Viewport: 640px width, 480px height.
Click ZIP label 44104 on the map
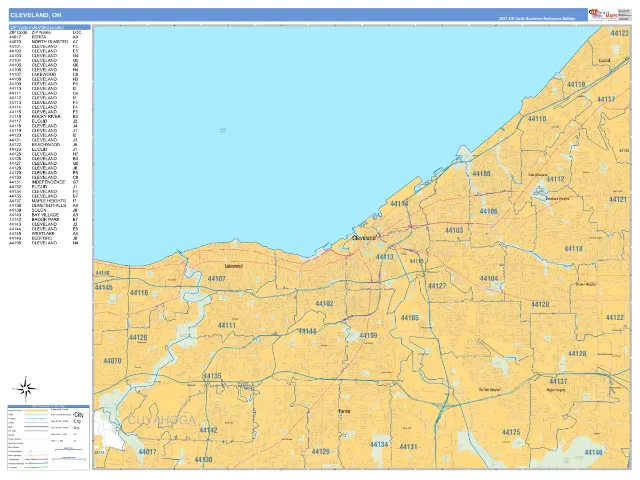(489, 278)
